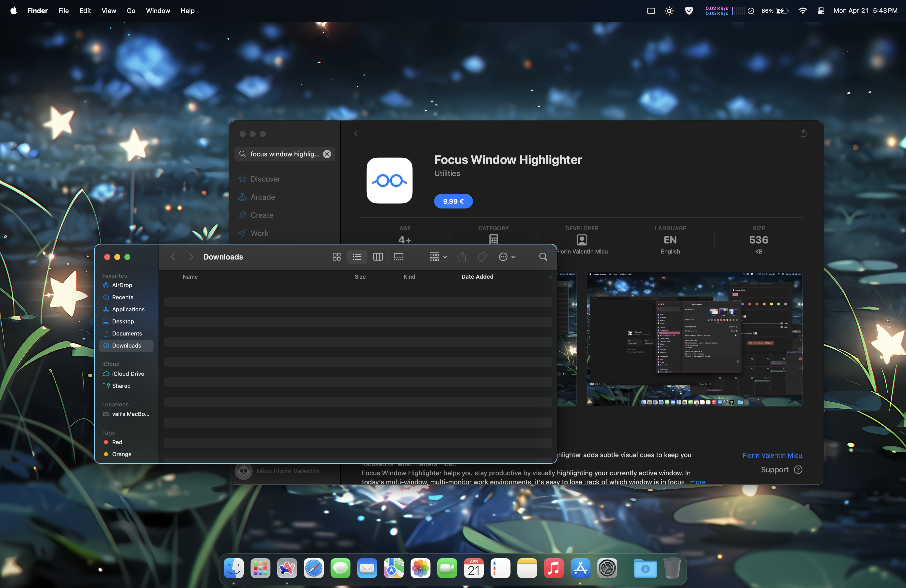Image resolution: width=906 pixels, height=588 pixels.
Task: Click the shield menu bar icon
Action: (x=689, y=11)
